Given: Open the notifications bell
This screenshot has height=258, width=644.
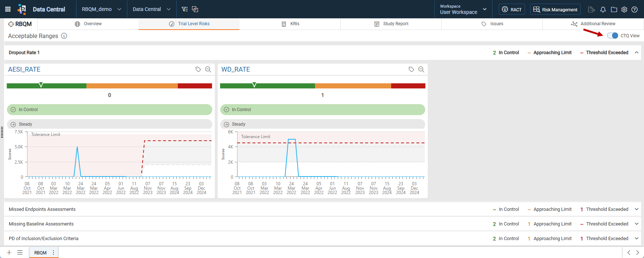Looking at the screenshot, I should point(603,10).
